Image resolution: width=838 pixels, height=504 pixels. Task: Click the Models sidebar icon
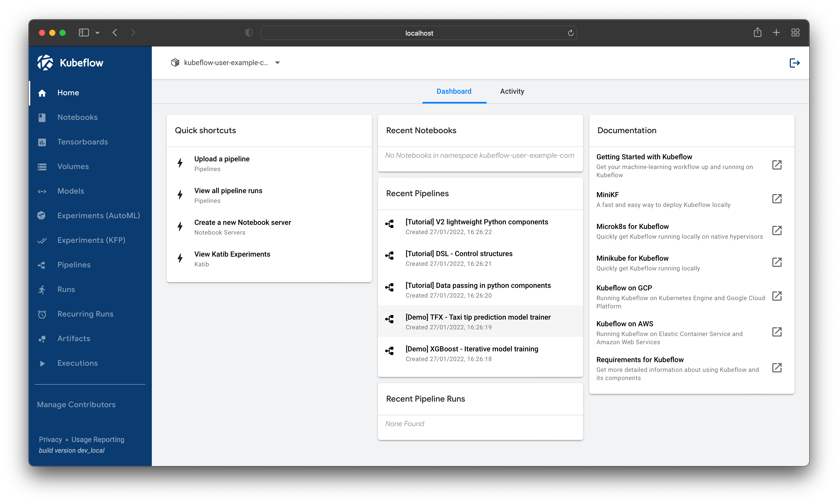42,191
